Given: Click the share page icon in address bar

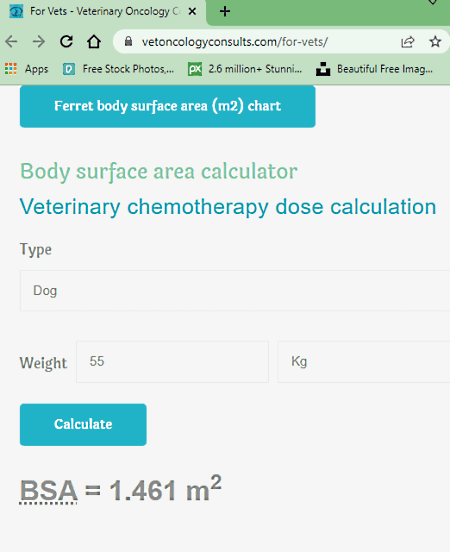Looking at the screenshot, I should (x=407, y=42).
